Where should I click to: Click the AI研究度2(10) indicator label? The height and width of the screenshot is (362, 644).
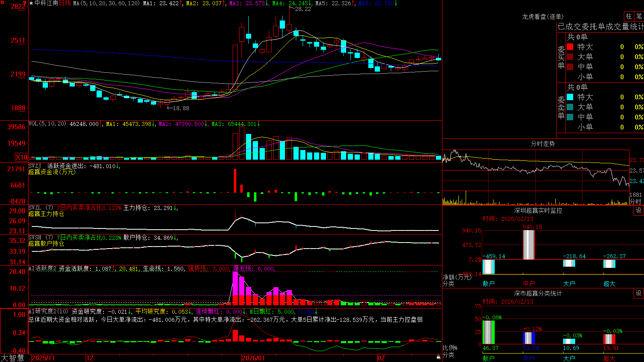tap(48, 311)
